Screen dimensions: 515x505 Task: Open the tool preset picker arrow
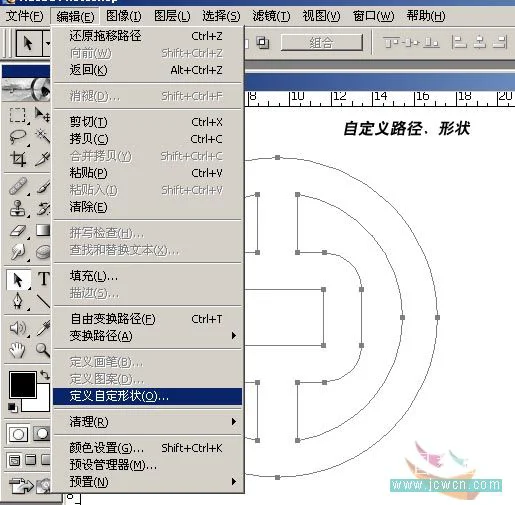47,43
